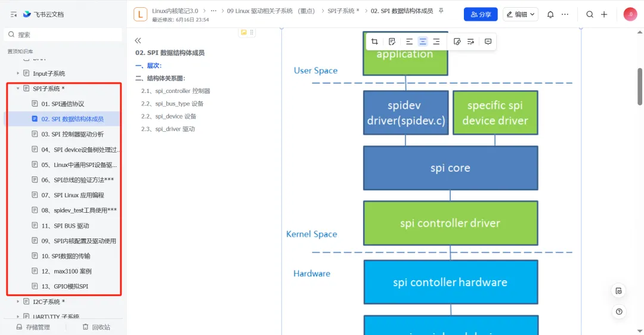Click the edit image note icon

pyautogui.click(x=392, y=42)
